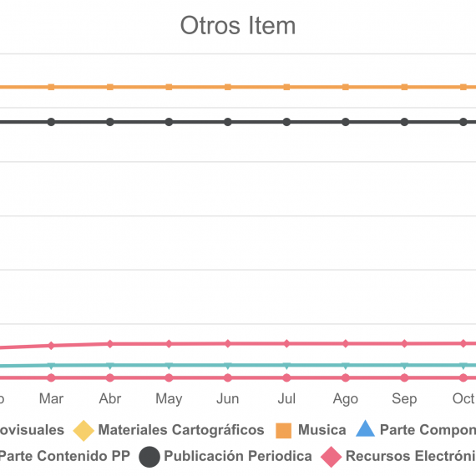The height and width of the screenshot is (476, 476).
Task: Hide the Materiales Cartográficos series label
Action: tap(181, 430)
